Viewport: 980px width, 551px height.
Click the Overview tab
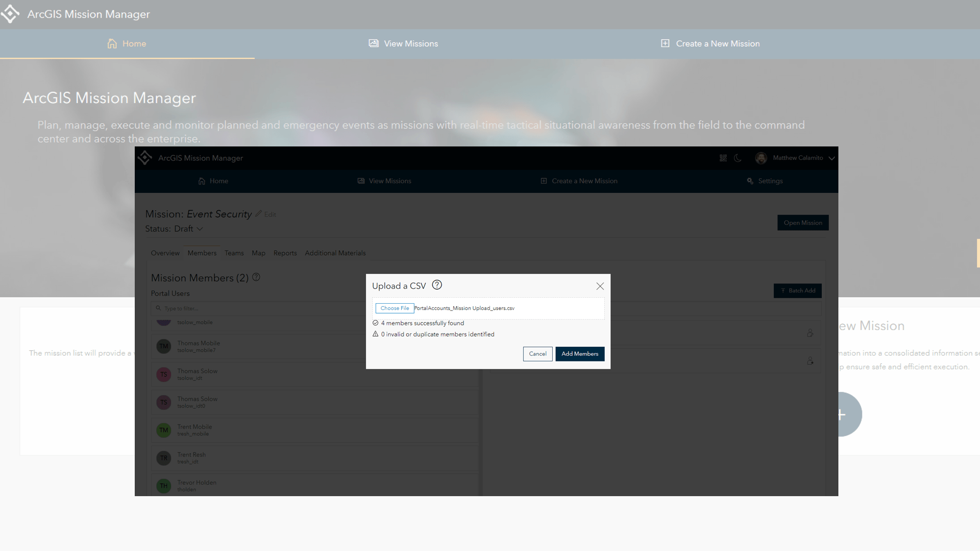165,252
